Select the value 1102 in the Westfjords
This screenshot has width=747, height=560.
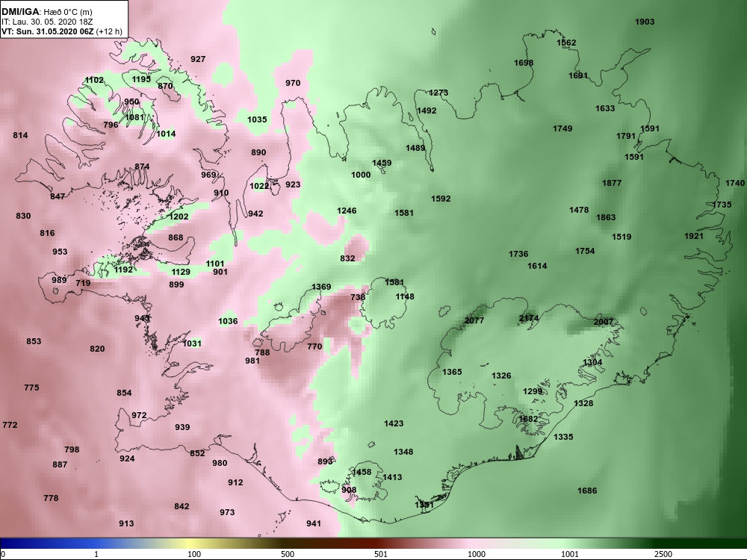94,81
